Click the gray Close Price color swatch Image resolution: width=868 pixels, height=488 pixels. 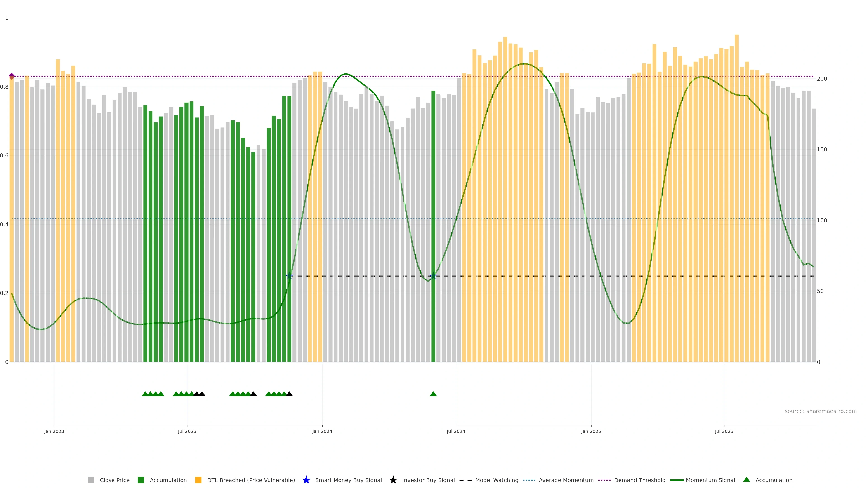tap(91, 480)
